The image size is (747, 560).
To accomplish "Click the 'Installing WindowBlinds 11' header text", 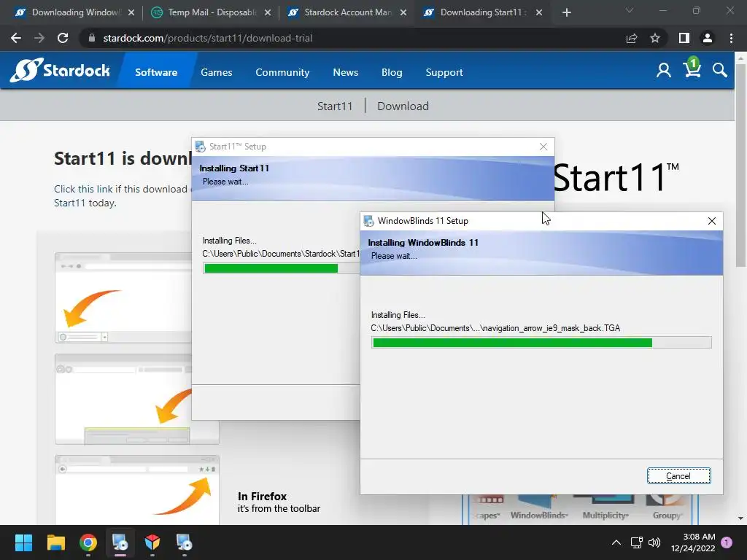I will click(423, 243).
